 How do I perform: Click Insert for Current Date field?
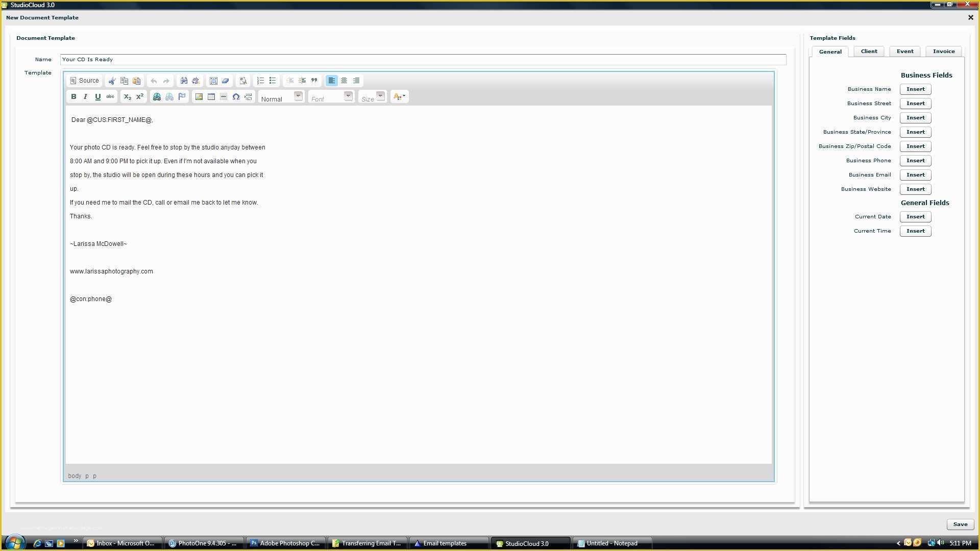coord(915,216)
